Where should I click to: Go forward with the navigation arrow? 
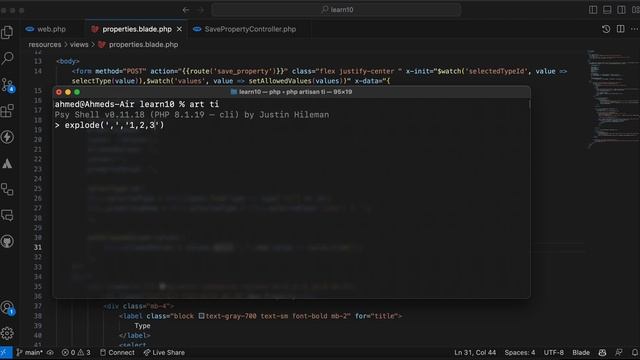click(200, 10)
